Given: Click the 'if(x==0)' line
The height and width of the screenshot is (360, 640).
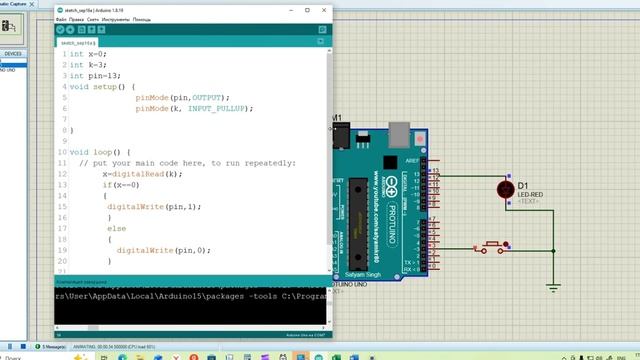Looking at the screenshot, I should 121,185.
